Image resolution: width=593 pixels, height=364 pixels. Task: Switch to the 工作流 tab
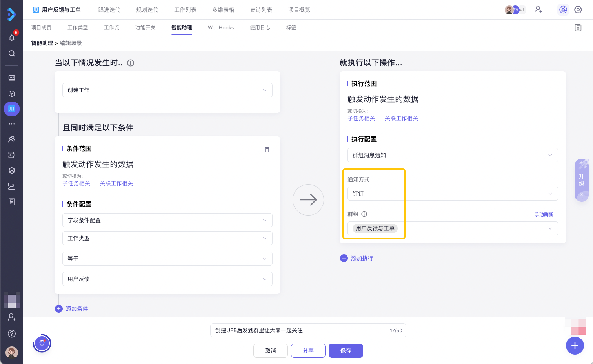pos(111,27)
